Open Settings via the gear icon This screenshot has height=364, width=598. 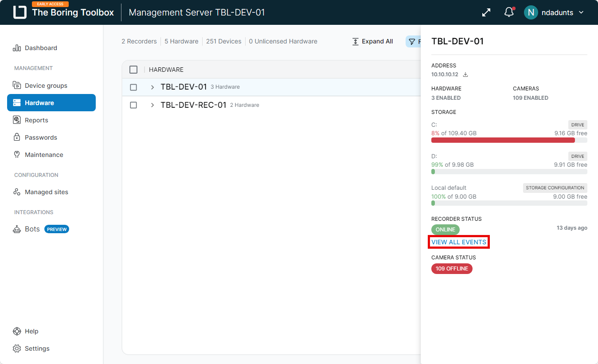17,348
